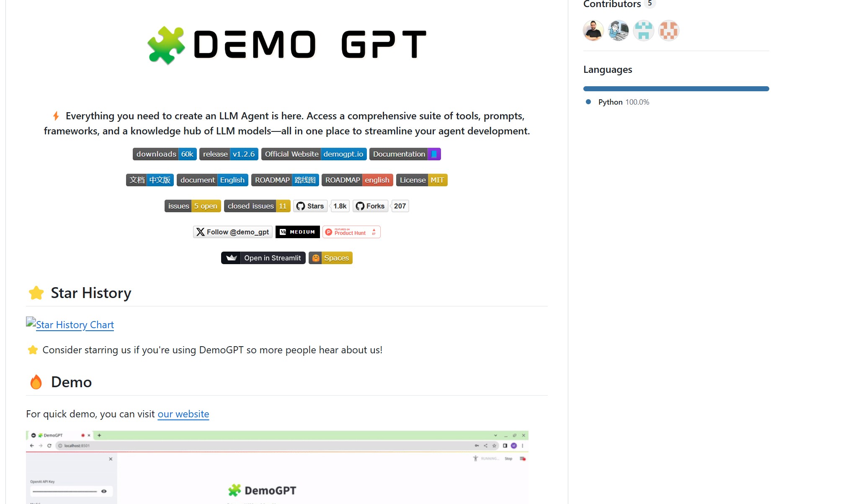Toggle the v1.2.6 release version badge

[x=229, y=154]
